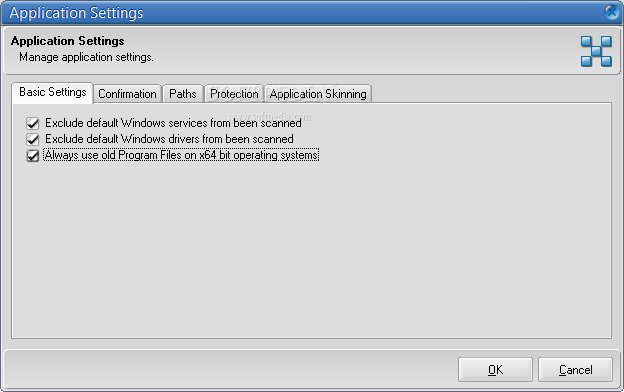Select the Paths tab
Screen dimensions: 624x392
point(183,94)
